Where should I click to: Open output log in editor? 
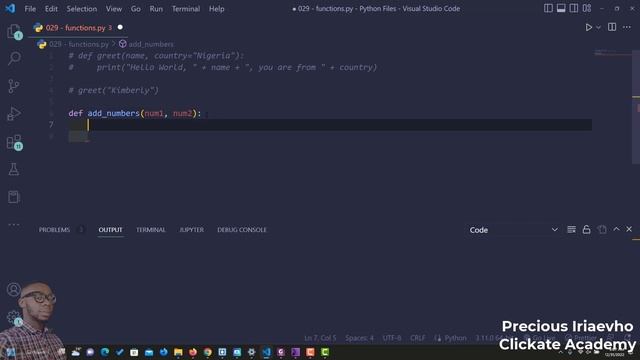pos(602,230)
